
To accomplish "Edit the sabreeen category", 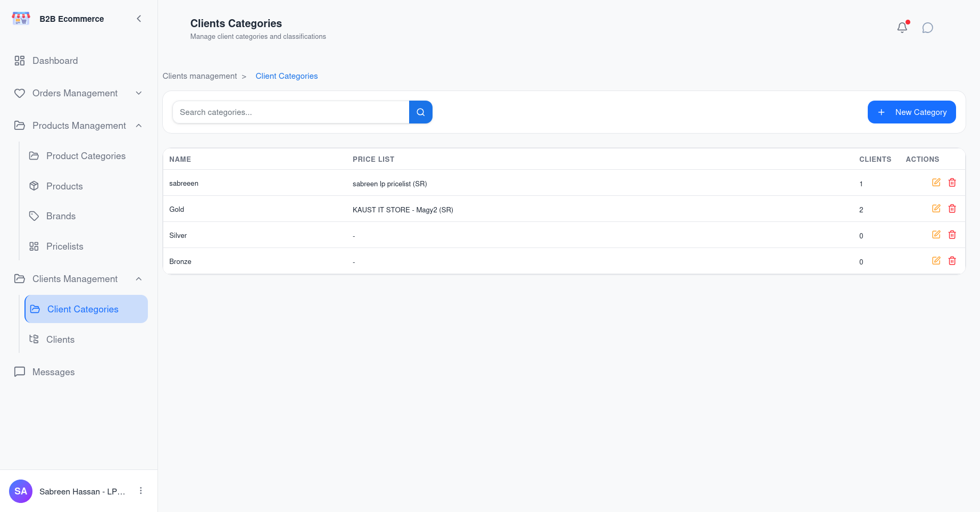I will pyautogui.click(x=936, y=183).
